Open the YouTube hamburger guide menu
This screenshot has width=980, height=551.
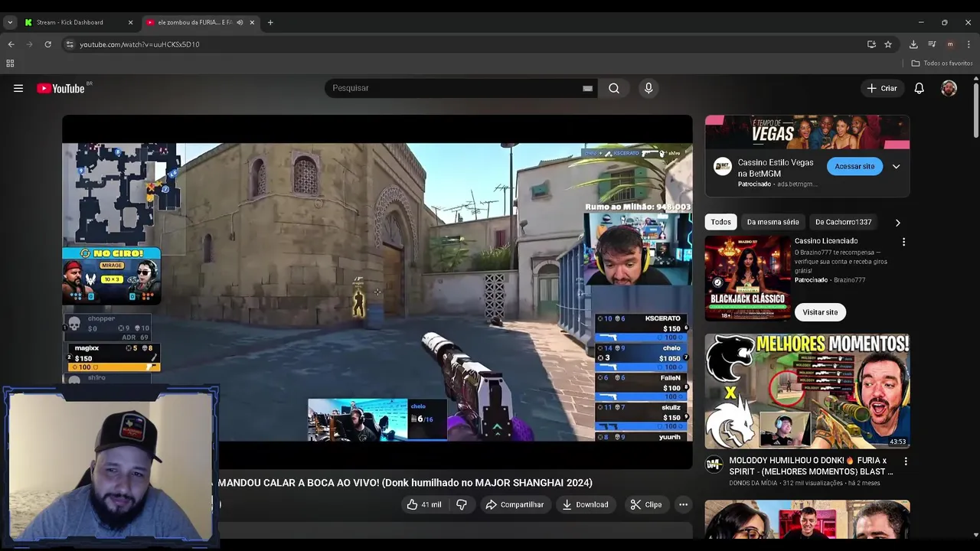18,88
